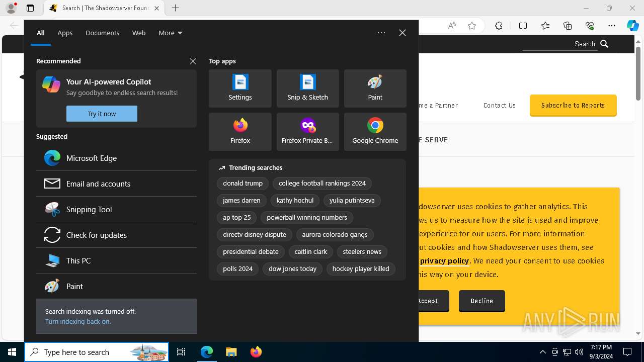
Task: Open Paint tile in Top apps
Action: pyautogui.click(x=375, y=88)
